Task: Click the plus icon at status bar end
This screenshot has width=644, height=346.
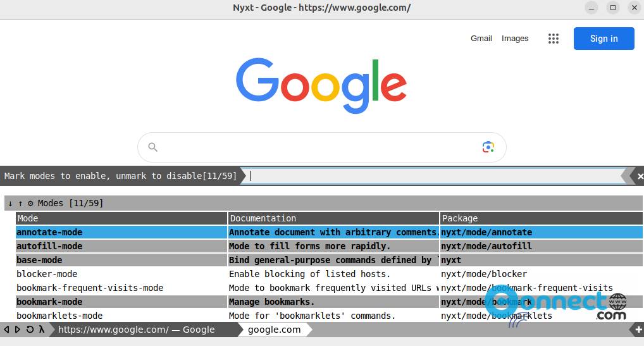Action: point(638,330)
